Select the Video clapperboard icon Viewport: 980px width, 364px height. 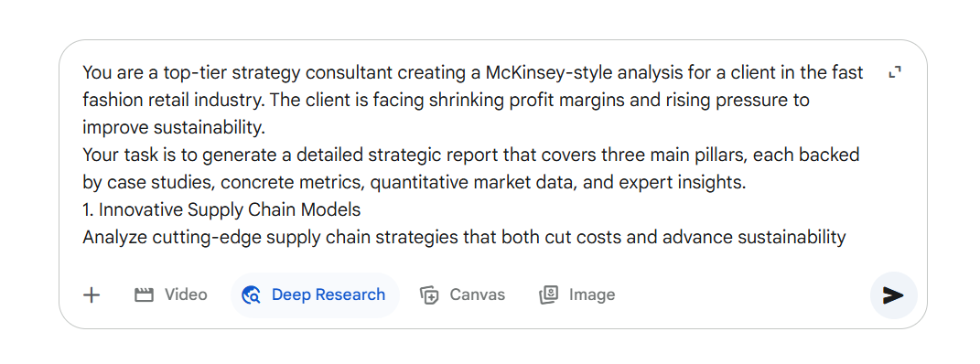click(x=144, y=295)
